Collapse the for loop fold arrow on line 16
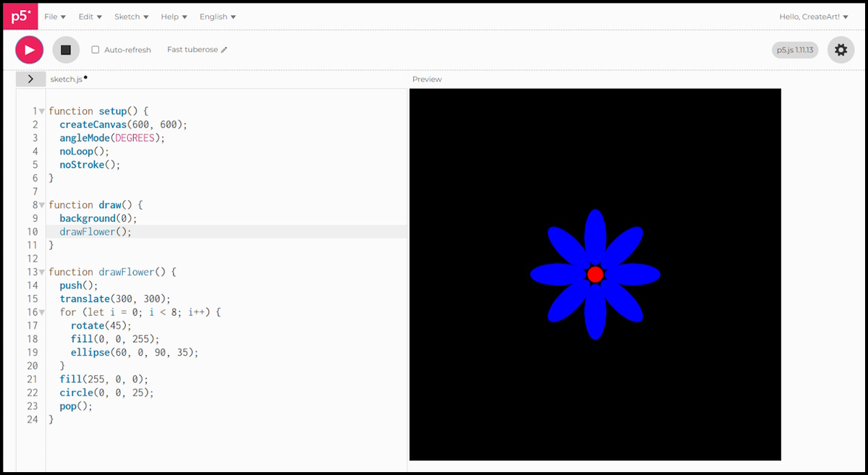Image resolution: width=868 pixels, height=475 pixels. coord(42,312)
